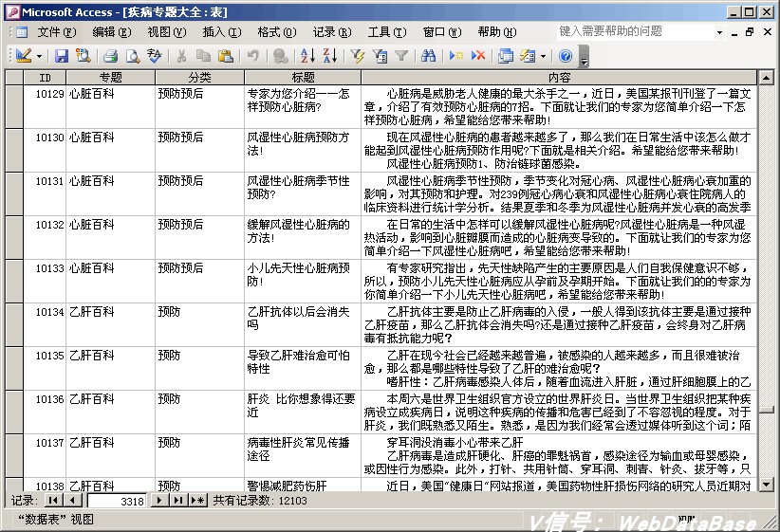780x532 pixels.
Task: Click title cell 病毒性肝炎常见传播途径
Action: point(303,455)
